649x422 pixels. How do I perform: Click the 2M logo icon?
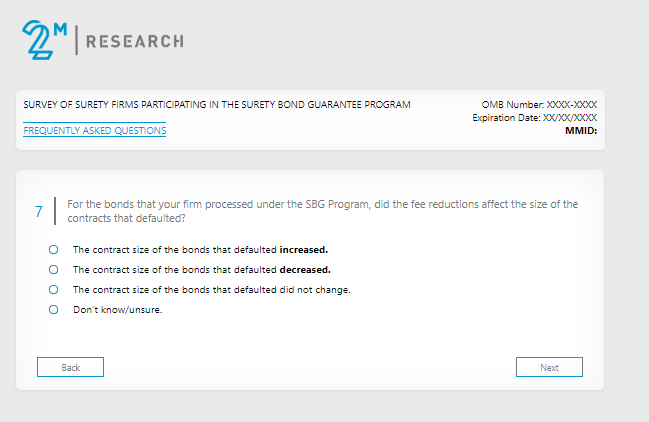(x=44, y=40)
